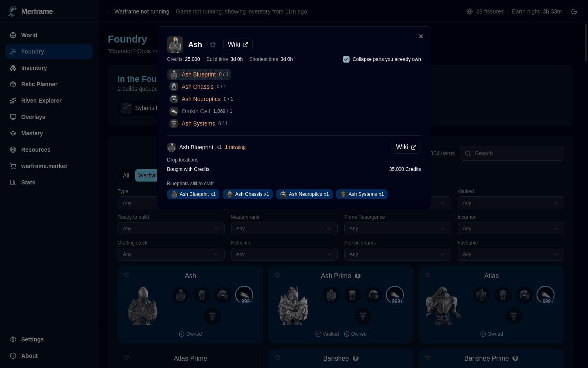Click the page vertical scrollbar
The width and height of the screenshot is (588, 368).
(x=586, y=43)
